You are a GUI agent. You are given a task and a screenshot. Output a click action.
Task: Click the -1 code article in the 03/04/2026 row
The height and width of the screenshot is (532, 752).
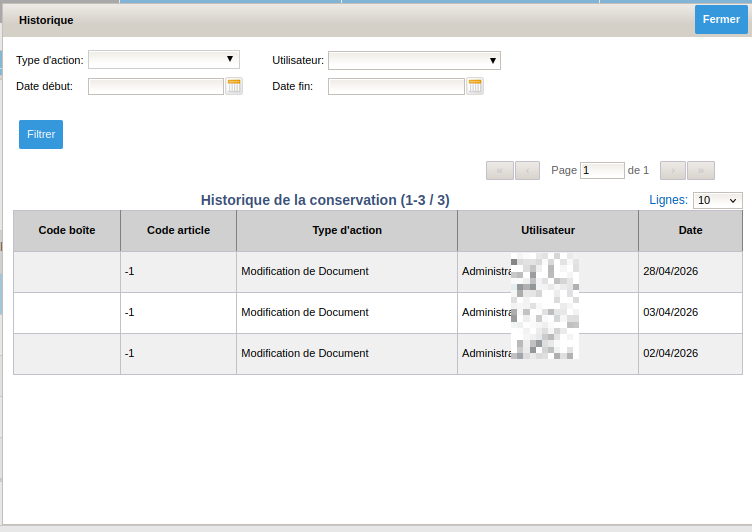tap(129, 312)
